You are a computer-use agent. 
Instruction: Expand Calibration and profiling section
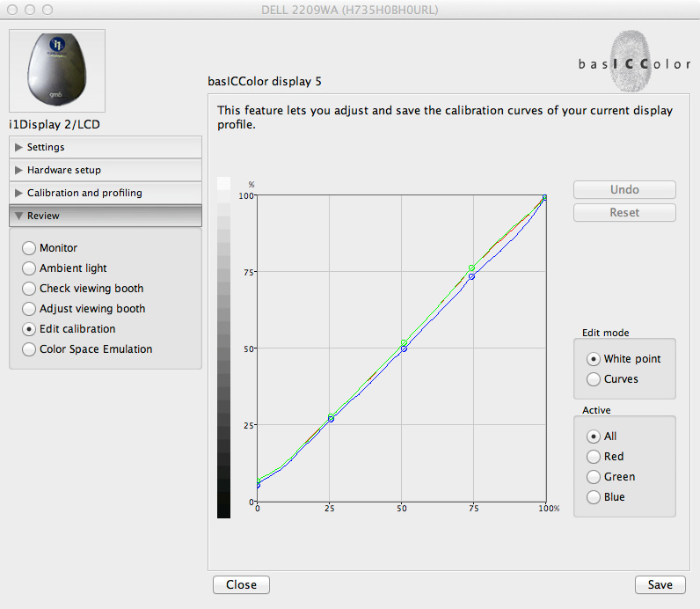(x=106, y=193)
